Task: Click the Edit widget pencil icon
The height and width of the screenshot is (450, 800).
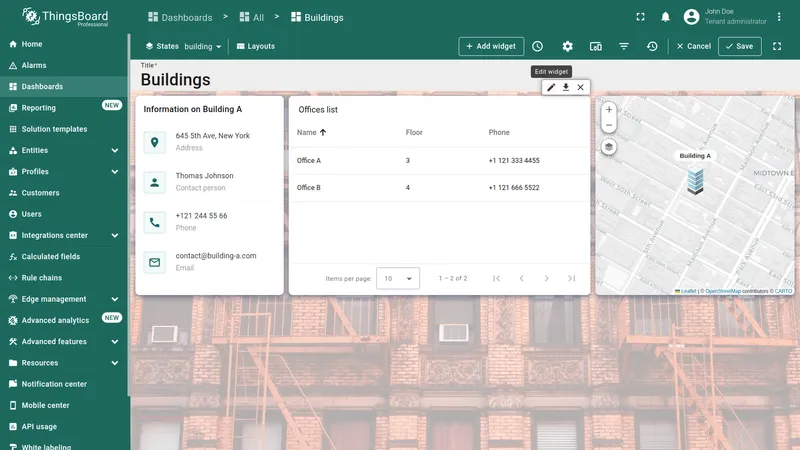Action: 551,87
